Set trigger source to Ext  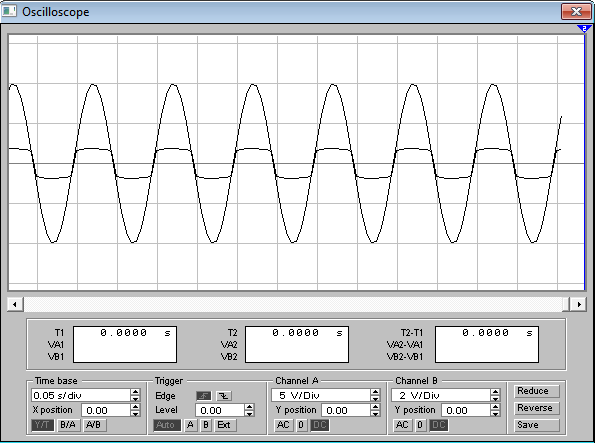225,425
